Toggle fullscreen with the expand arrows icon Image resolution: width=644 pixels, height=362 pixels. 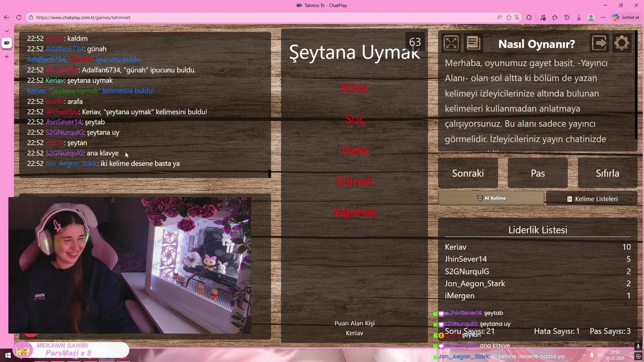coord(451,43)
